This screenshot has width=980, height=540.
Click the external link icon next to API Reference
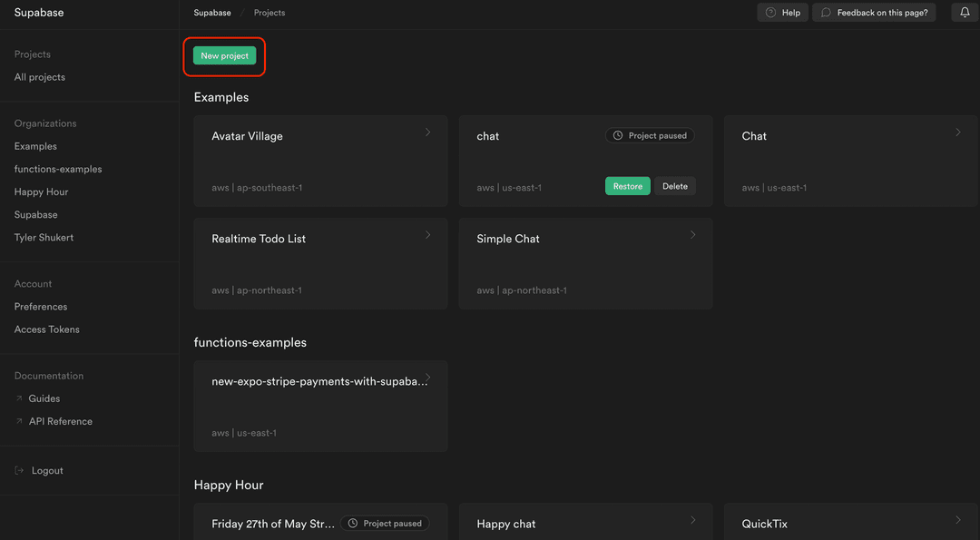click(x=19, y=421)
